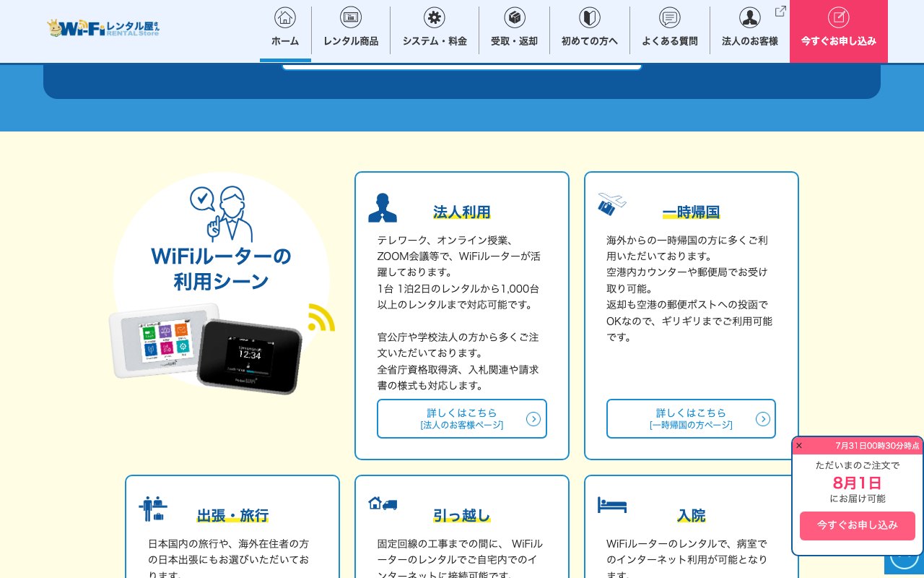Click the box icon above 受取・返却
The image size is (924, 578).
[514, 17]
